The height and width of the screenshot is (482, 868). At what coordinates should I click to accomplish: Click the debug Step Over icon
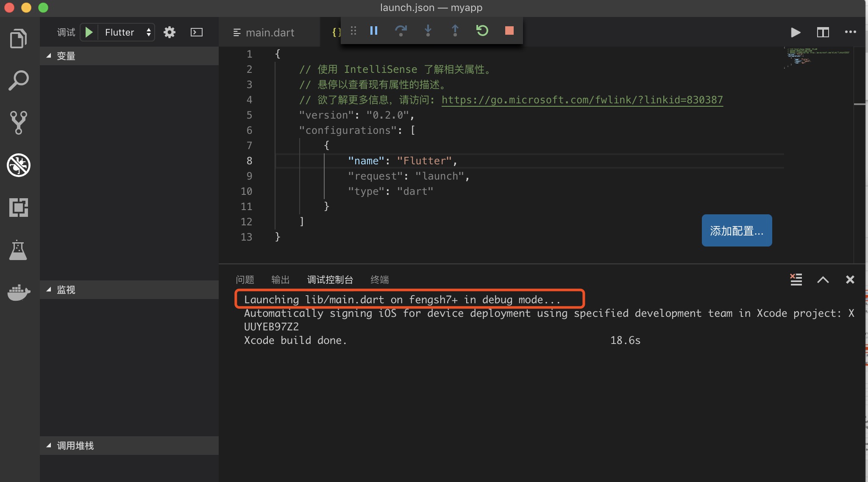point(401,30)
